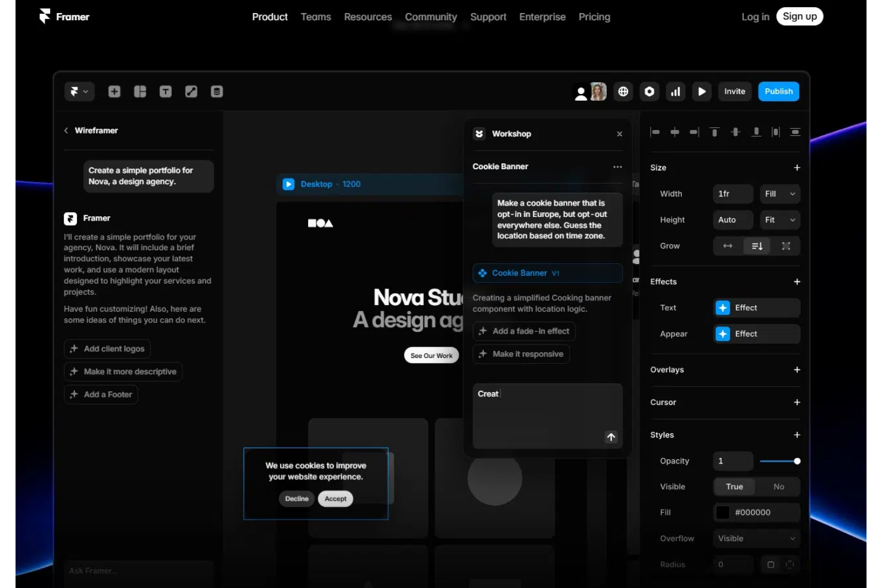Open the Text Effect item
This screenshot has height=588, width=882.
click(x=757, y=308)
